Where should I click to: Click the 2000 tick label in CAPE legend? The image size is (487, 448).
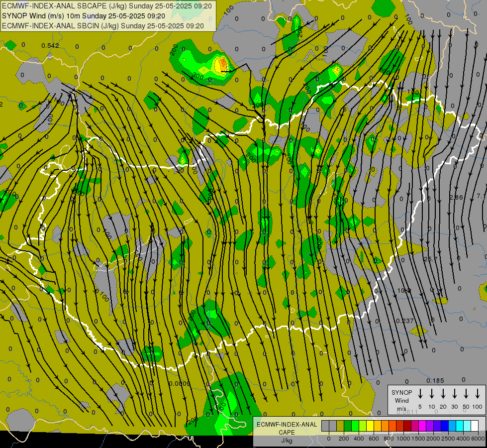click(433, 439)
